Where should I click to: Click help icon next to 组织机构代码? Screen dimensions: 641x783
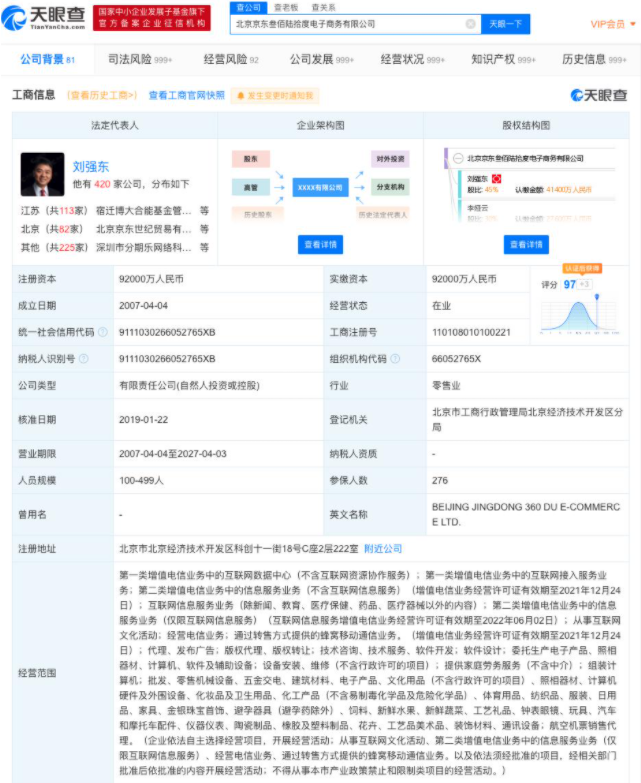[395, 359]
